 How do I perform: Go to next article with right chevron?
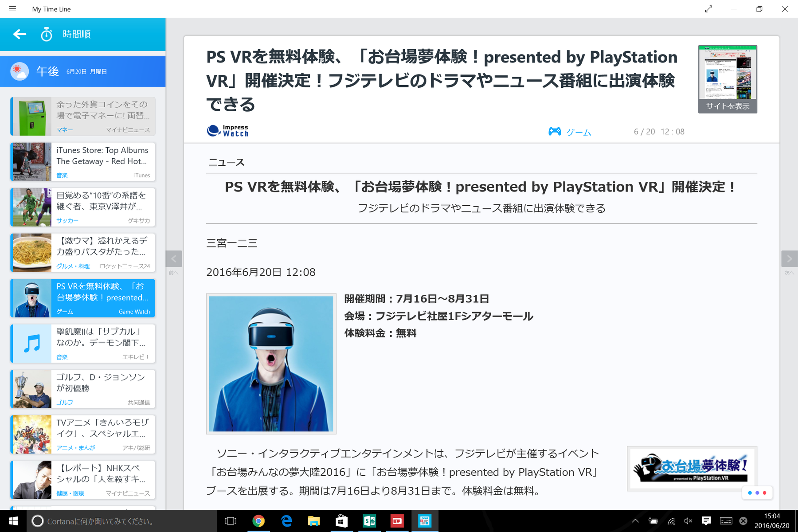[x=790, y=259]
